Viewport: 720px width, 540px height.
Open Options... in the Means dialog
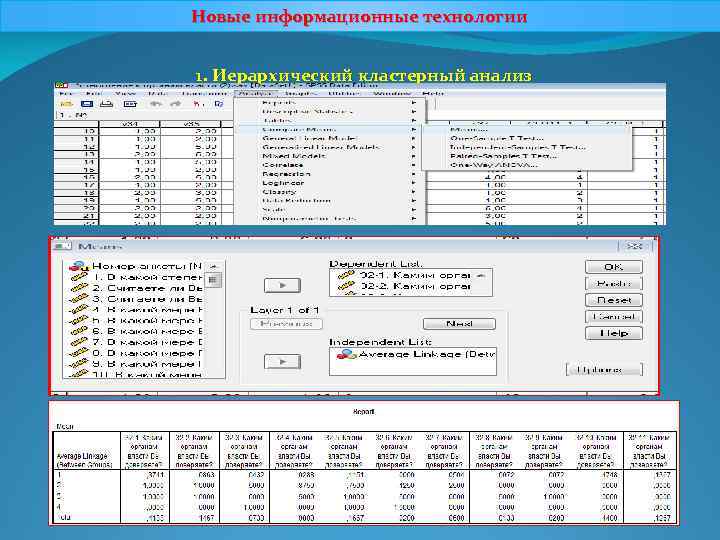[x=604, y=369]
